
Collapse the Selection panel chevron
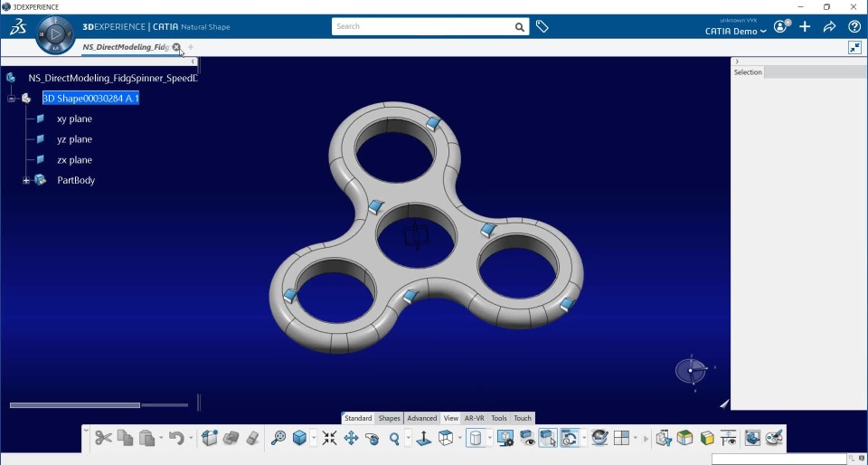(x=737, y=61)
